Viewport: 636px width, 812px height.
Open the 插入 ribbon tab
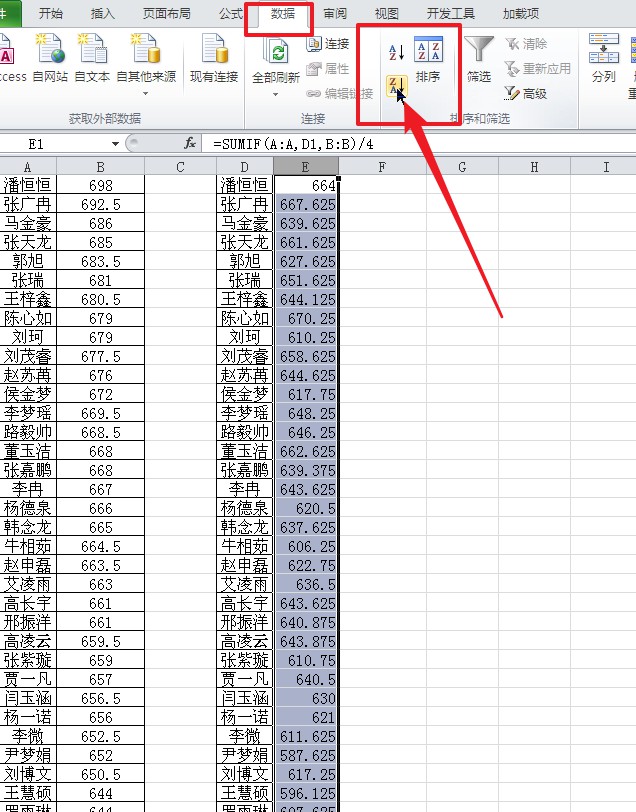[102, 13]
